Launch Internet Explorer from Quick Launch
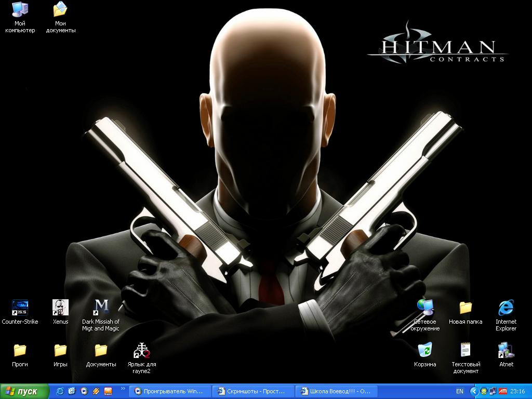The width and height of the screenshot is (532, 399). pos(60,391)
